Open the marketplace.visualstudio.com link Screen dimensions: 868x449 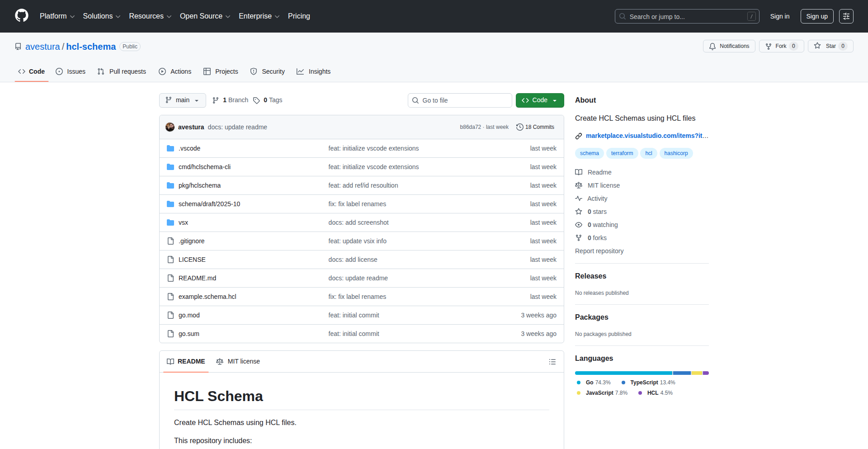646,136
